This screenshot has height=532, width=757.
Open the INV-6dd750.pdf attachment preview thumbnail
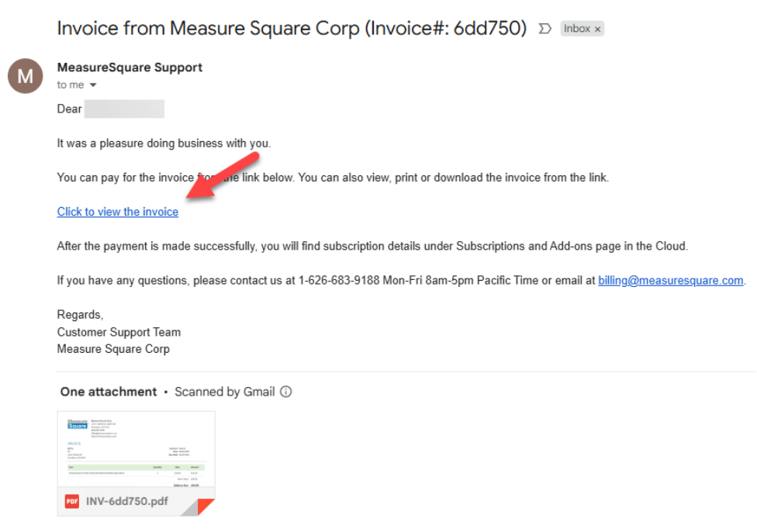click(x=137, y=450)
